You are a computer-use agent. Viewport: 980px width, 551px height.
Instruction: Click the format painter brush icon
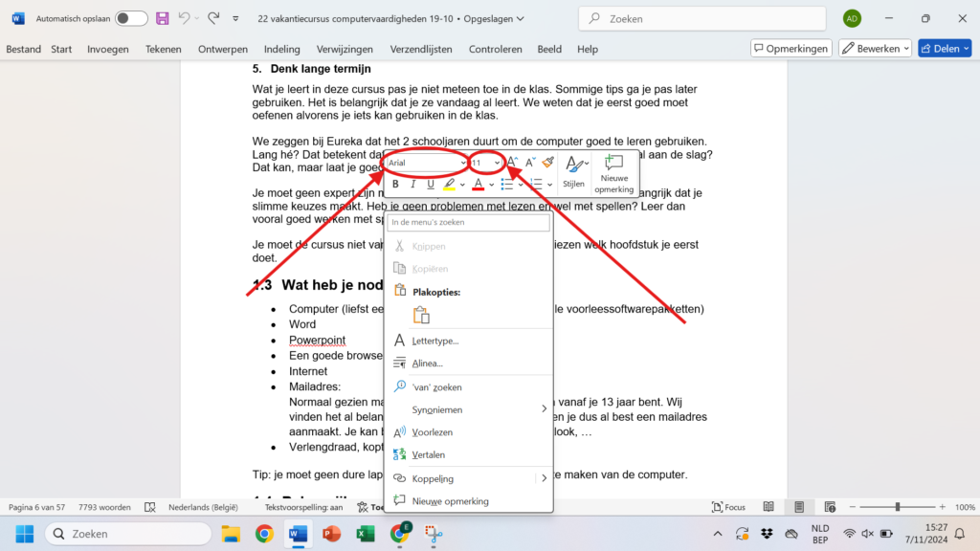click(x=547, y=163)
